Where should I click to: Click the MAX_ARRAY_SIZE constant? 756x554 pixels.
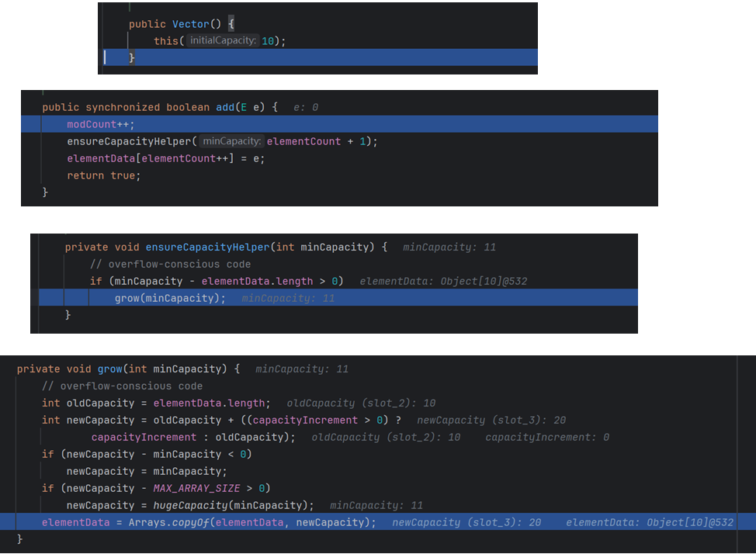(x=196, y=488)
